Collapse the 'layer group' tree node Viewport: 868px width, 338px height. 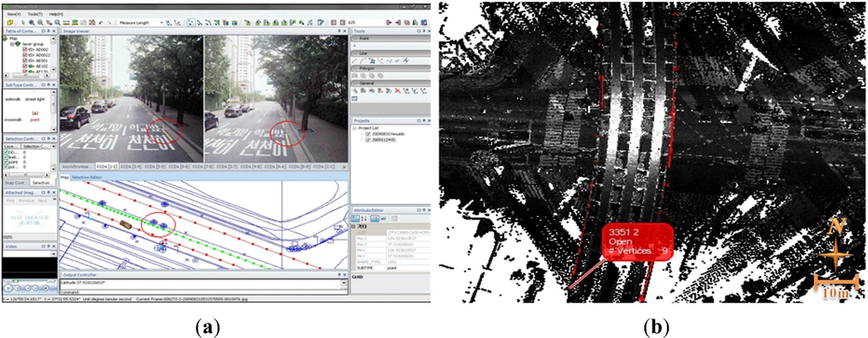coord(12,44)
